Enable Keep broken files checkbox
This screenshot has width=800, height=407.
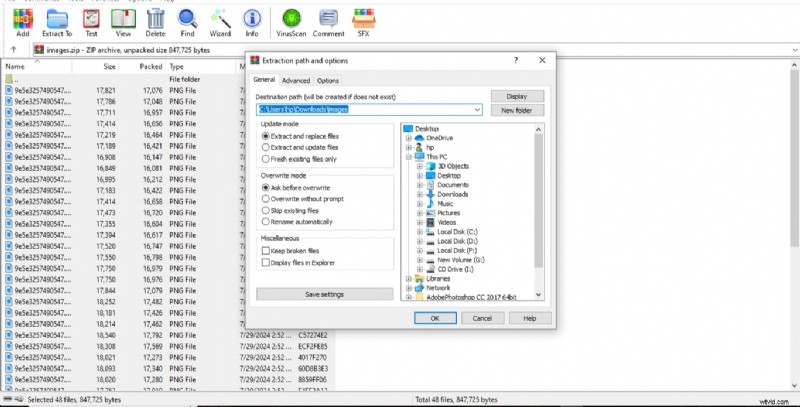tap(265, 251)
